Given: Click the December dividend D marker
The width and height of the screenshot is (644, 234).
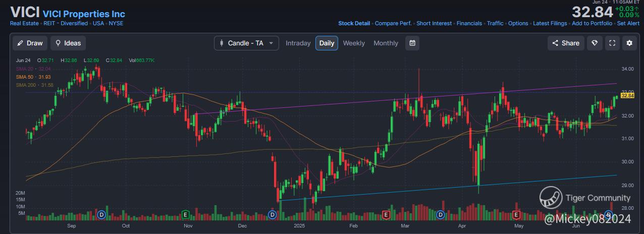Looking at the screenshot, I should pos(273,215).
